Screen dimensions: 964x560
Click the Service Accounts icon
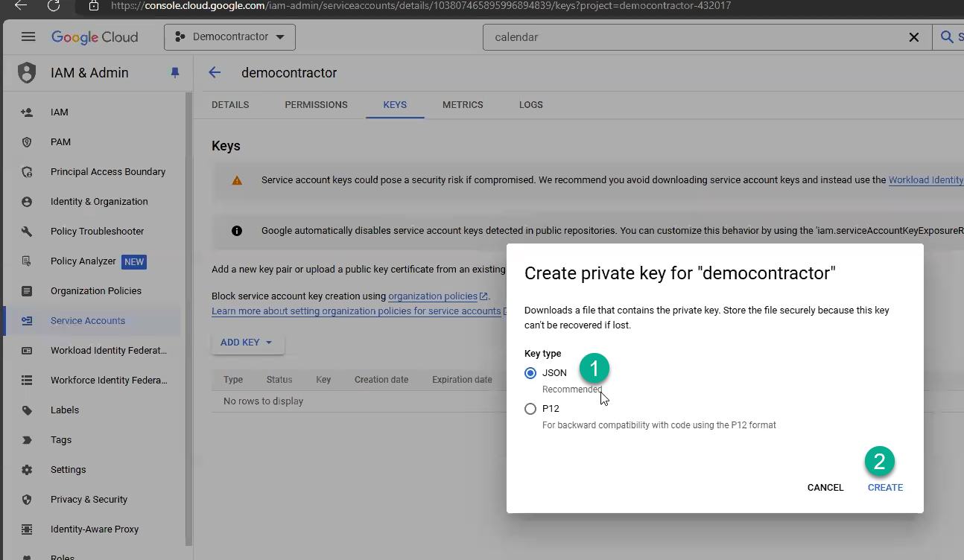click(27, 321)
